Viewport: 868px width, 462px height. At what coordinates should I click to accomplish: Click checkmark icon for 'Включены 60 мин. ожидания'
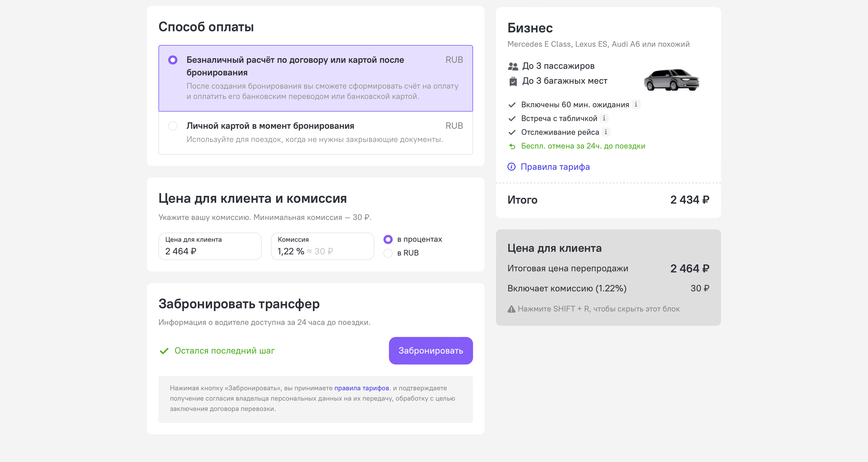pos(512,105)
